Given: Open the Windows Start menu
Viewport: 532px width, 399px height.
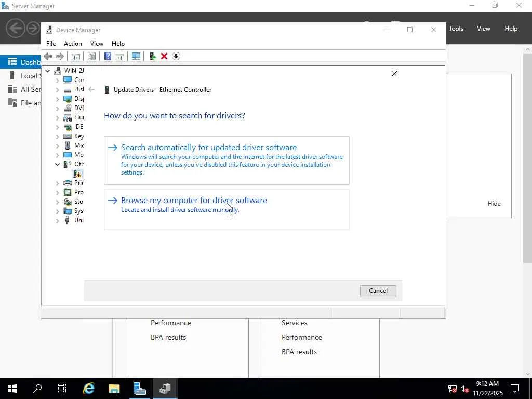Looking at the screenshot, I should pyautogui.click(x=12, y=389).
